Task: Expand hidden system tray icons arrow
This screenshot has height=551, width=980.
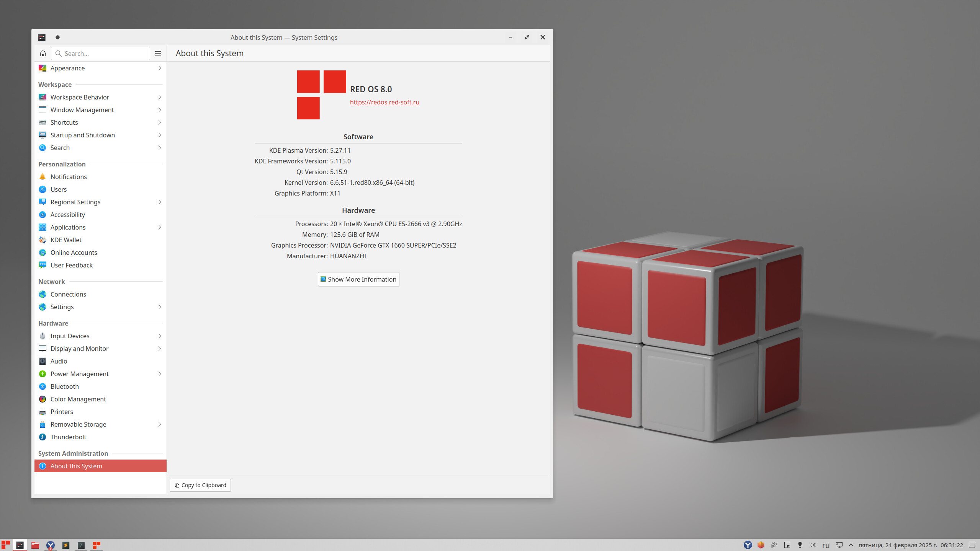Action: pos(851,545)
